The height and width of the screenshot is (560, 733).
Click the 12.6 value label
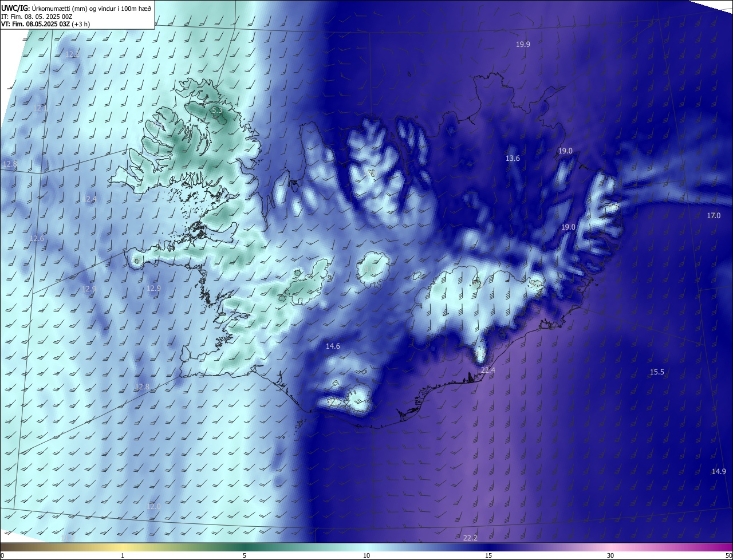click(37, 239)
